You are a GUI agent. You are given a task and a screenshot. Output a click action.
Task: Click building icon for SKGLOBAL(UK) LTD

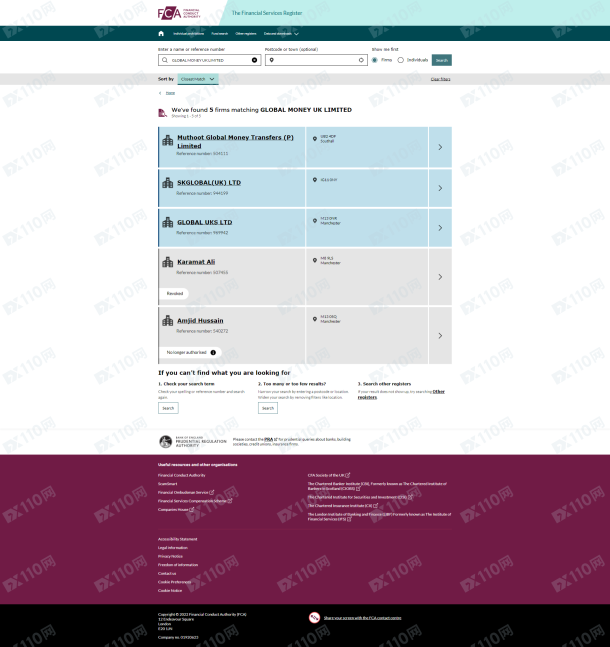(x=168, y=183)
